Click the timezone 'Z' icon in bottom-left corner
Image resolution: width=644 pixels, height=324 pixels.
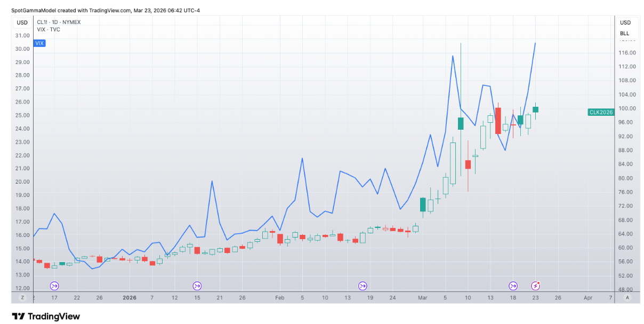tap(22, 297)
